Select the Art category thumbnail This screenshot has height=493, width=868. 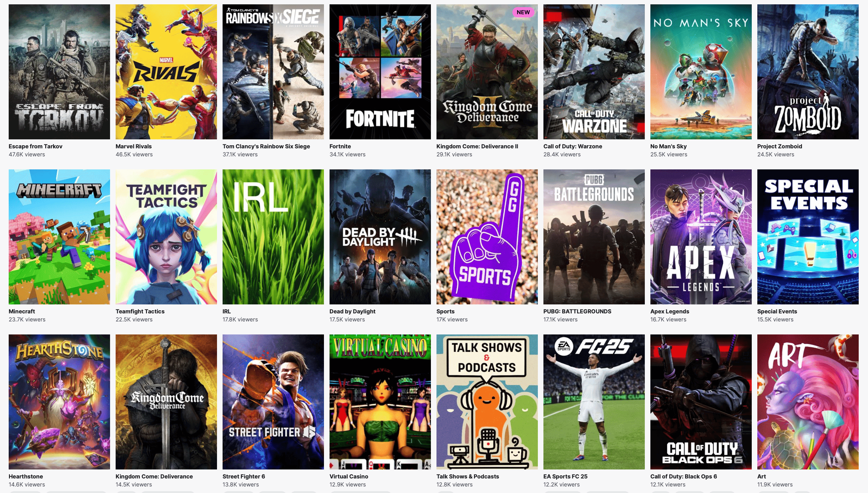808,402
